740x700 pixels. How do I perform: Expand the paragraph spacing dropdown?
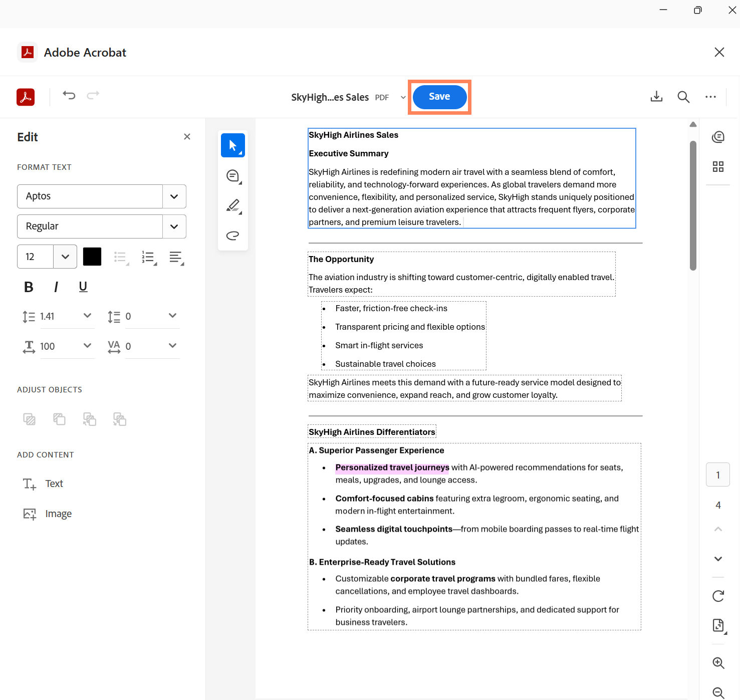click(x=172, y=316)
